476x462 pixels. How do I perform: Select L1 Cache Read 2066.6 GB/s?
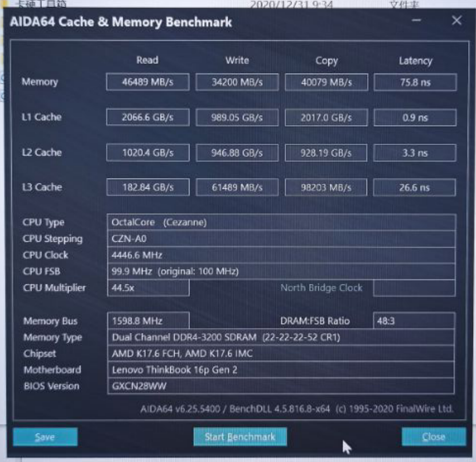pyautogui.click(x=148, y=117)
